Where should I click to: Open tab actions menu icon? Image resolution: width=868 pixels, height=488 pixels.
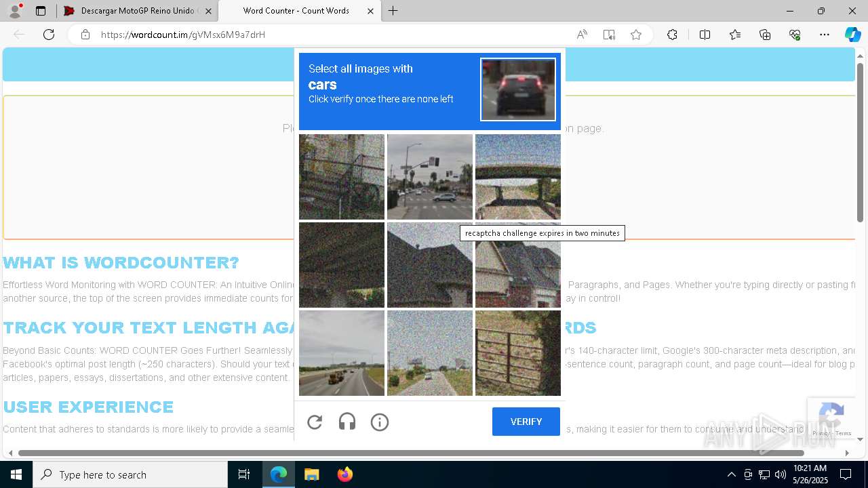[x=41, y=11]
